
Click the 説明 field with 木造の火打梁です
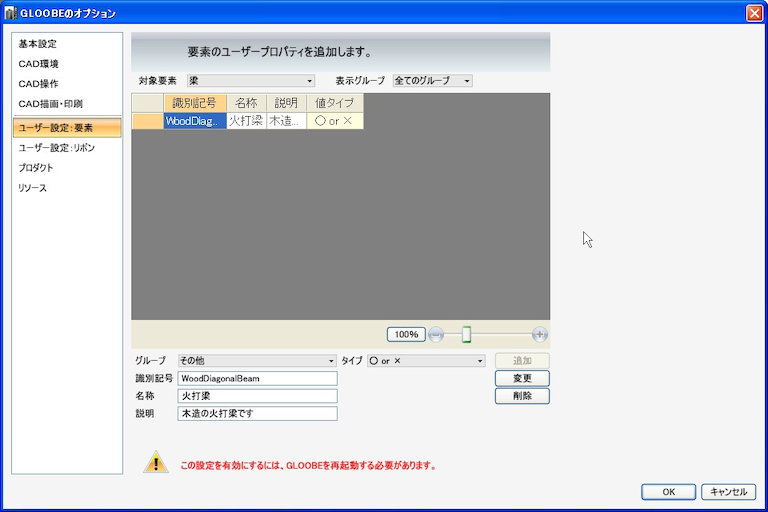[x=257, y=414]
